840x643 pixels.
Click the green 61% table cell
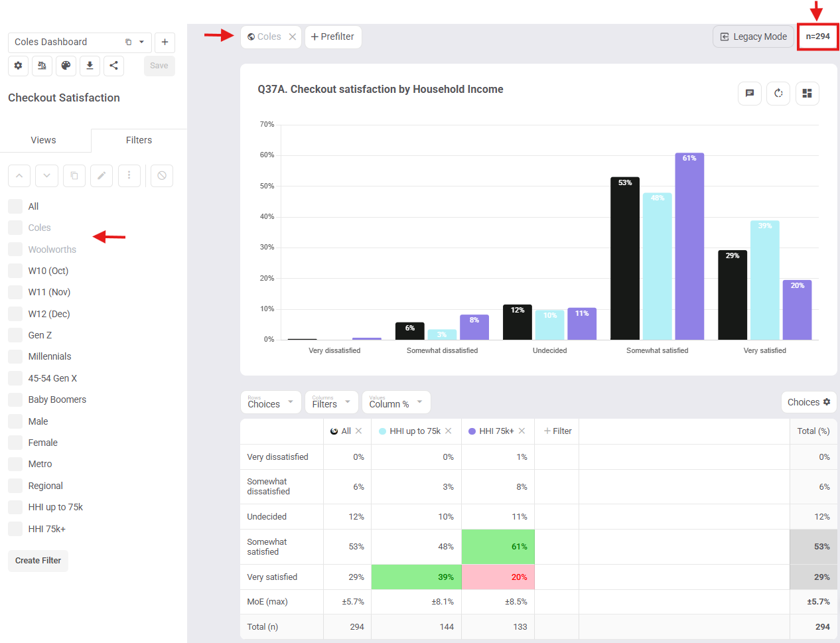click(x=498, y=547)
